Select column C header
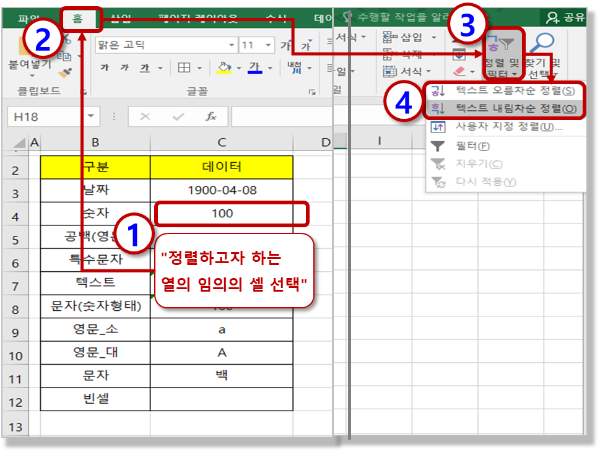This screenshot has width=600, height=452. 222,142
